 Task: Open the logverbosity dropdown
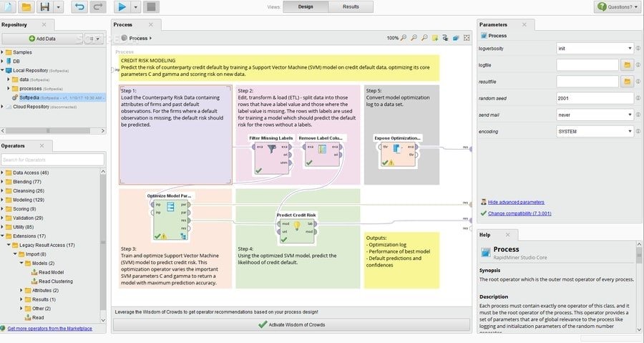(x=594, y=49)
